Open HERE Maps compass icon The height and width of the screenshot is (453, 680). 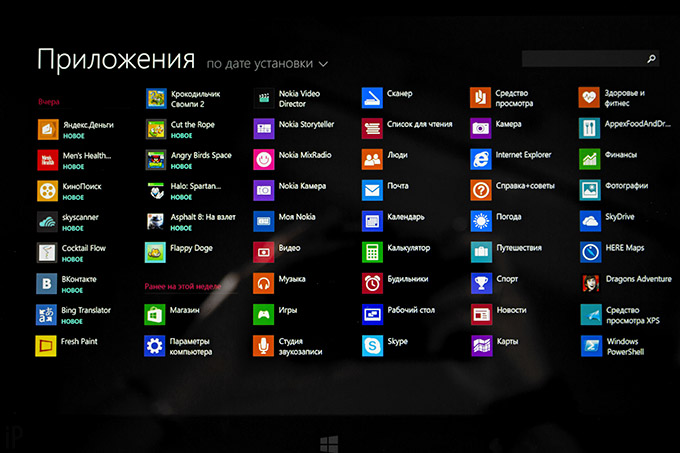(x=591, y=253)
